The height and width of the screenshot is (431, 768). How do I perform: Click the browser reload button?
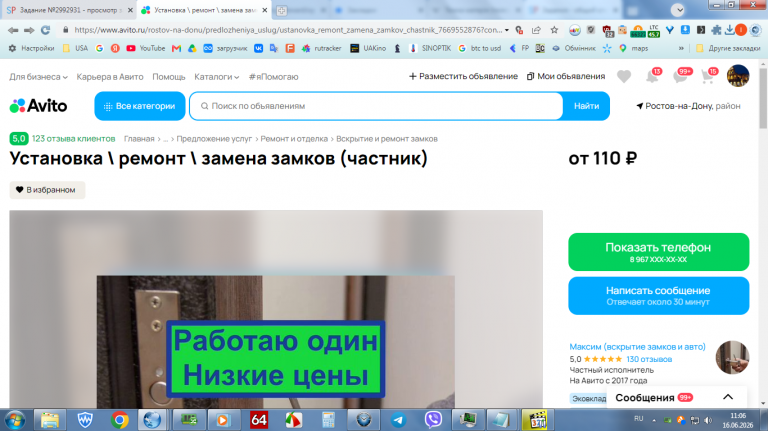click(x=46, y=30)
